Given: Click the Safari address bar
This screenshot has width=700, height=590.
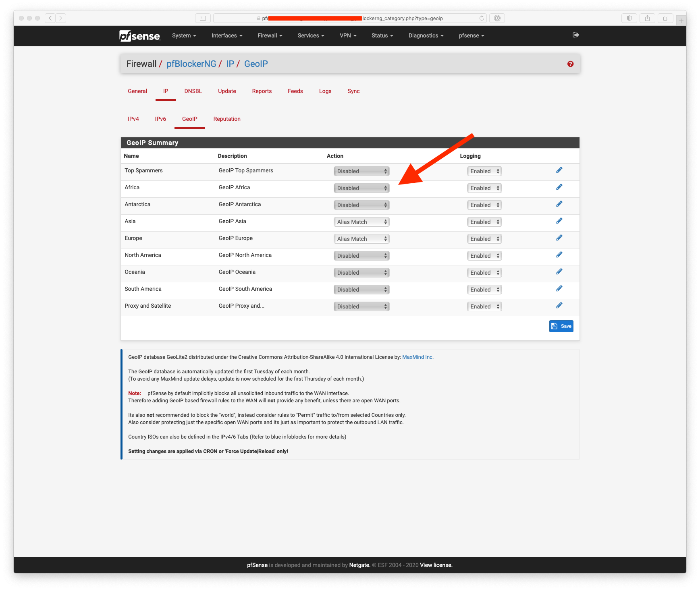Looking at the screenshot, I should click(350, 18).
